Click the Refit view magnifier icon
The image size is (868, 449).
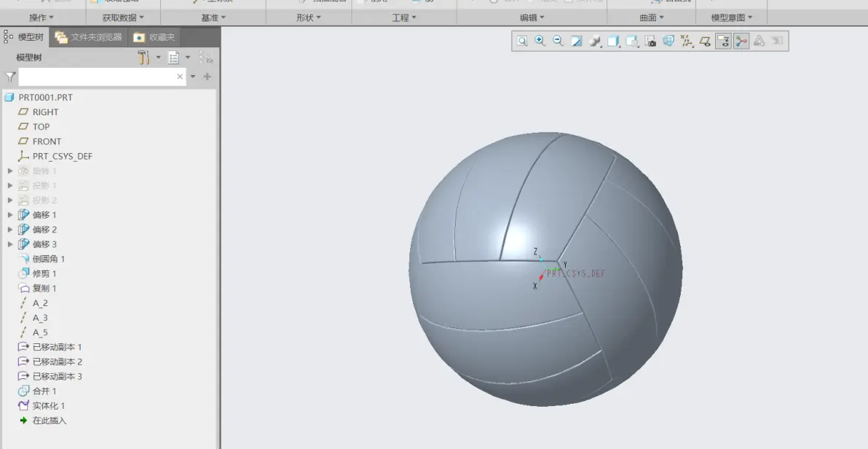(522, 41)
